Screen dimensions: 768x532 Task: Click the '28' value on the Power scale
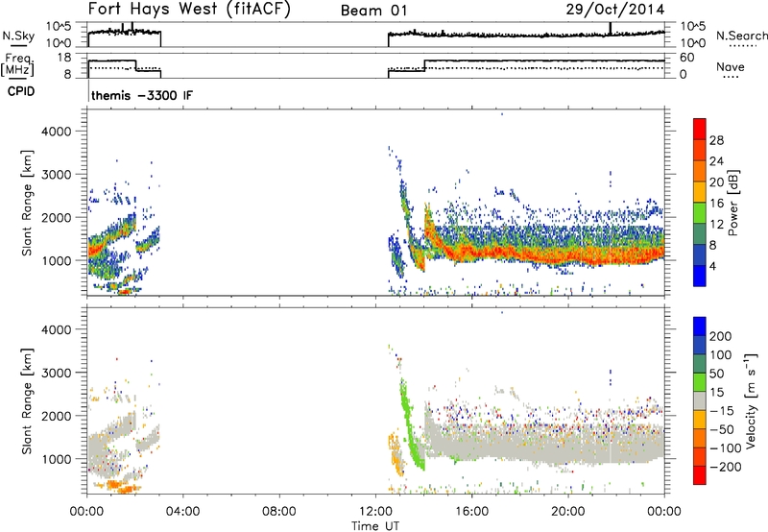[716, 140]
